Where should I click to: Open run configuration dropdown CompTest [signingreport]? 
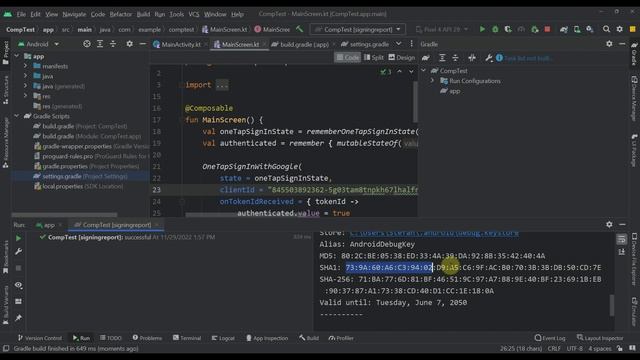tap(358, 29)
